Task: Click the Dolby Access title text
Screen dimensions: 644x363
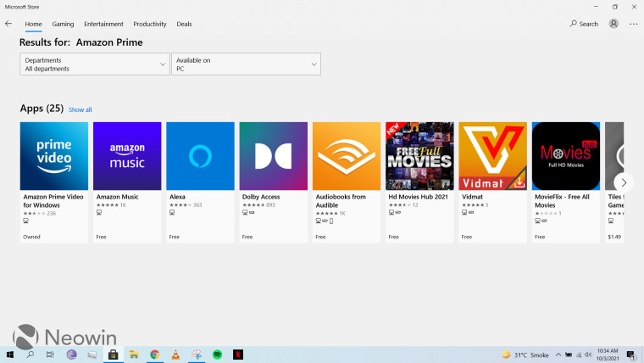Action: click(261, 197)
